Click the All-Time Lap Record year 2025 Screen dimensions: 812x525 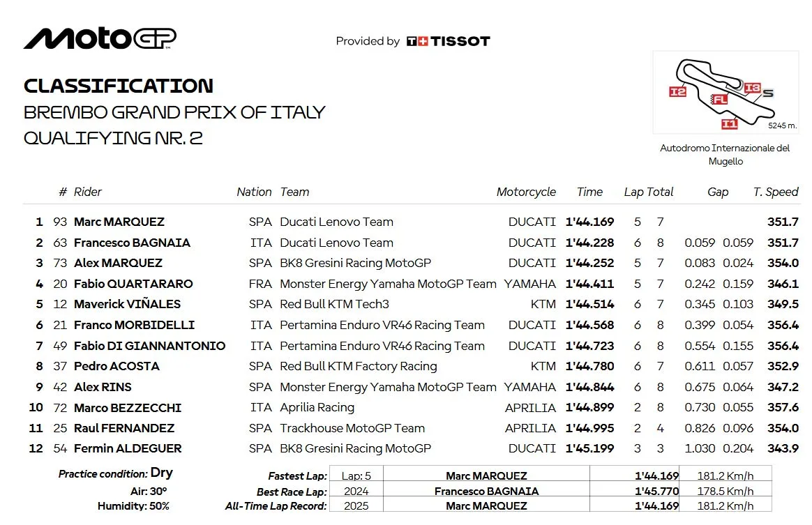pos(356,506)
